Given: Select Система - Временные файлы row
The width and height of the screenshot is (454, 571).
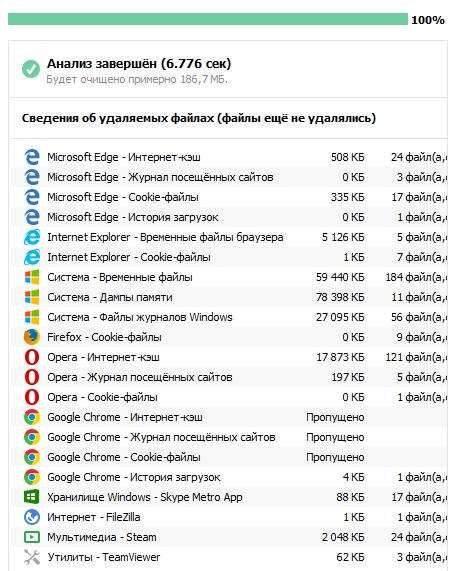Looking at the screenshot, I should tap(229, 277).
